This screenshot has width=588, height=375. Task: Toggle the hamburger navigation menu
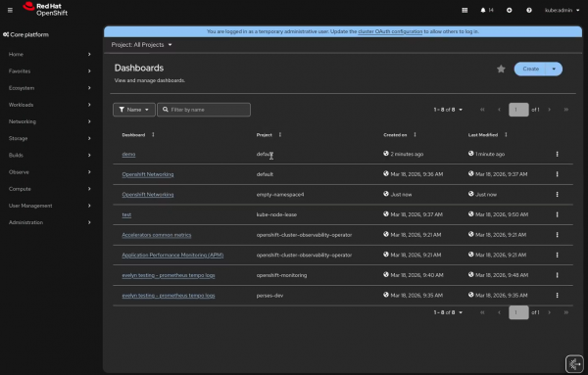(10, 10)
